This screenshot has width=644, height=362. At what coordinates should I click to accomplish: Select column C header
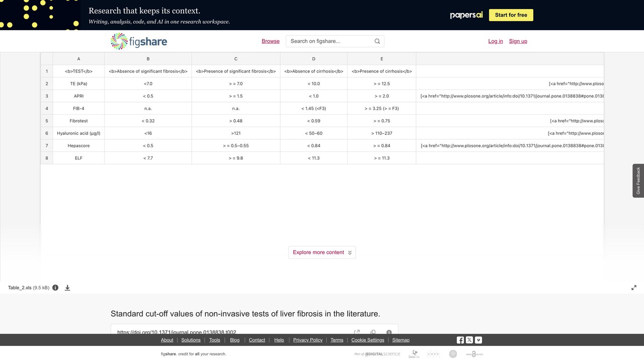tap(236, 59)
